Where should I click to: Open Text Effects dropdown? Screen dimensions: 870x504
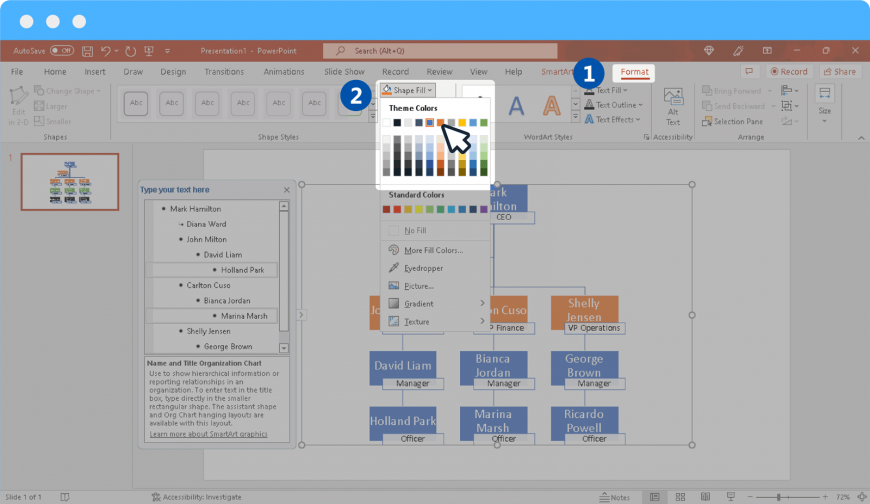pos(613,119)
